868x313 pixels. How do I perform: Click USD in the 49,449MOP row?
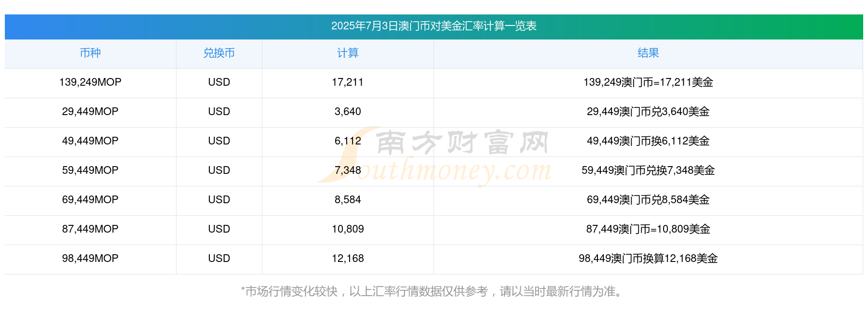tap(219, 141)
